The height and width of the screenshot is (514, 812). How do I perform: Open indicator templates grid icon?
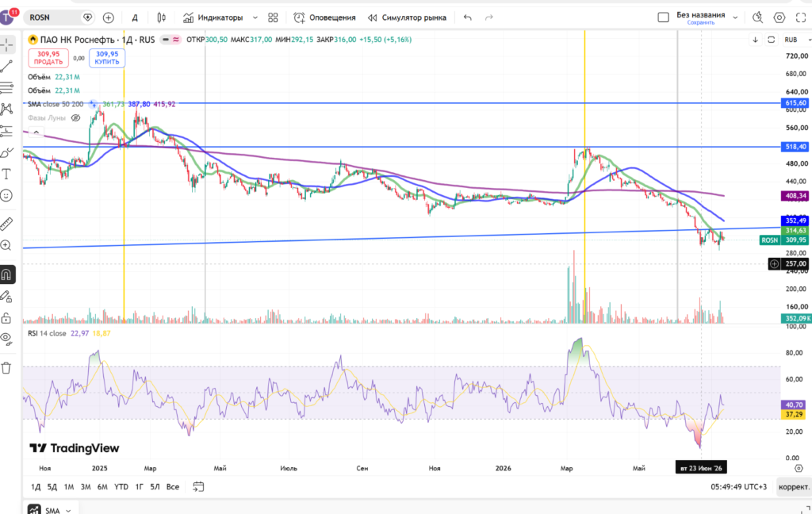273,17
